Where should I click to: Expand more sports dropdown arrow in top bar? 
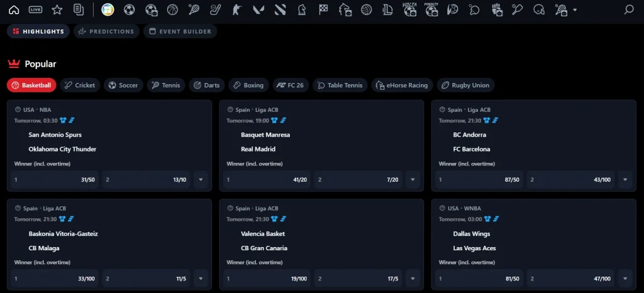575,10
